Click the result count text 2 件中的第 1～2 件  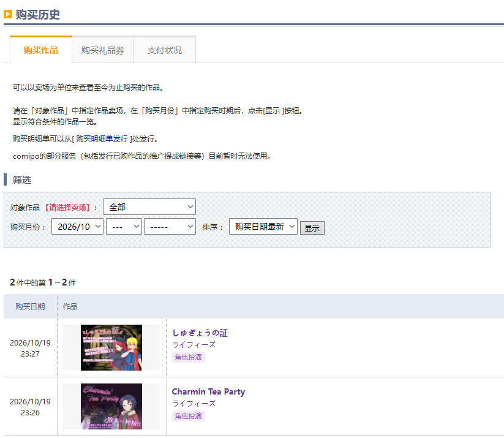click(43, 282)
